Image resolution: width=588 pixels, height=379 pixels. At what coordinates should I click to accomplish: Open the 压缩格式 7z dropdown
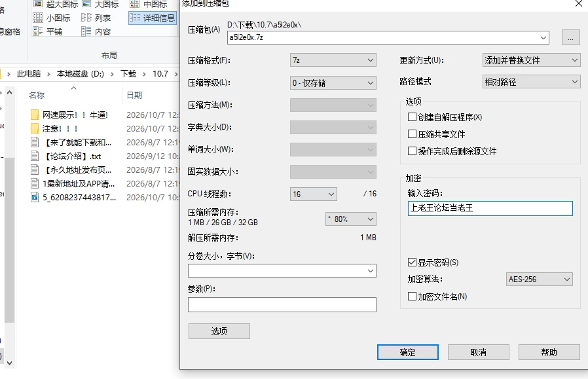tap(333, 60)
